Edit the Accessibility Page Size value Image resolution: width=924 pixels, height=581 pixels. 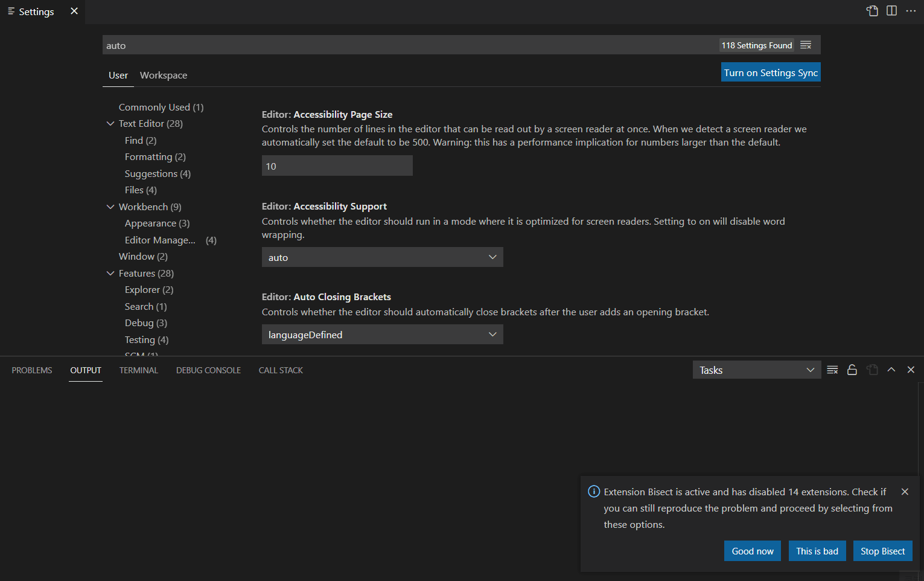[337, 165]
